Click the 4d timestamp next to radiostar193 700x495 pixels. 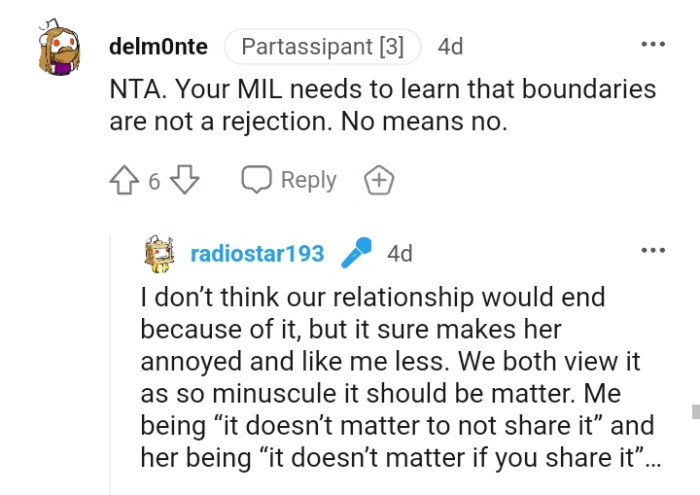point(400,254)
